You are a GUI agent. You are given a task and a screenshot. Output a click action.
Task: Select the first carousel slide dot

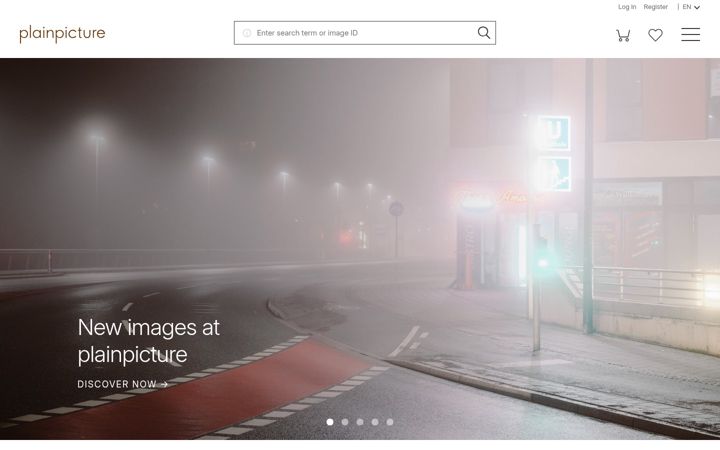[x=330, y=422]
